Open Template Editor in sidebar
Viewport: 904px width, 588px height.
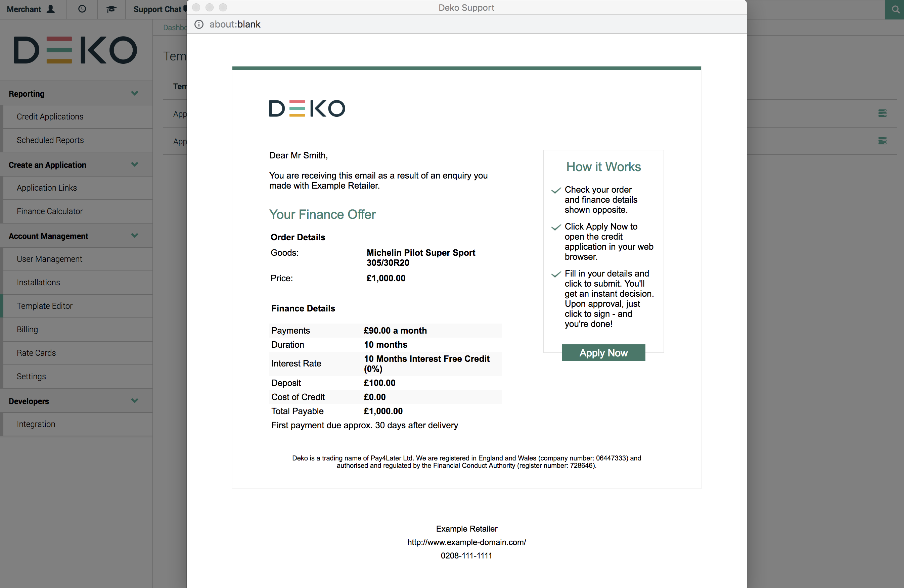(x=44, y=305)
